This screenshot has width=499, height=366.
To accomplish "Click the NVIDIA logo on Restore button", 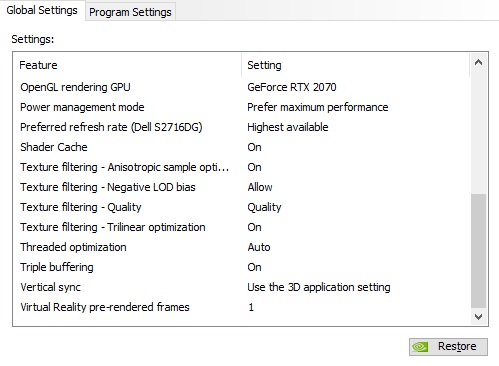I will (420, 347).
